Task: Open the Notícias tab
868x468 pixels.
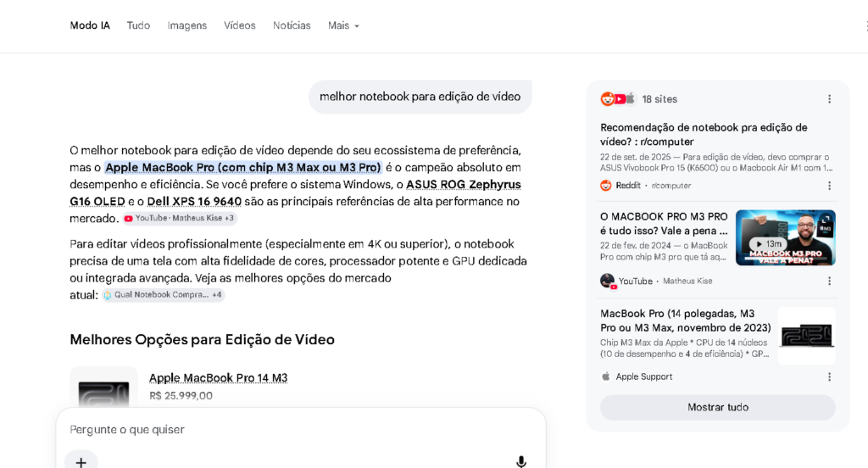Action: point(292,25)
